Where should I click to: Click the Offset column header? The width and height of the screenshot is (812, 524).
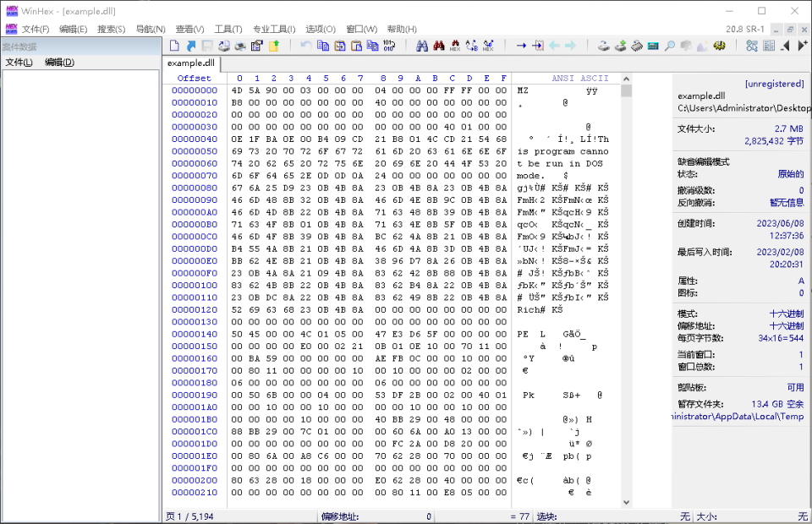pyautogui.click(x=195, y=78)
